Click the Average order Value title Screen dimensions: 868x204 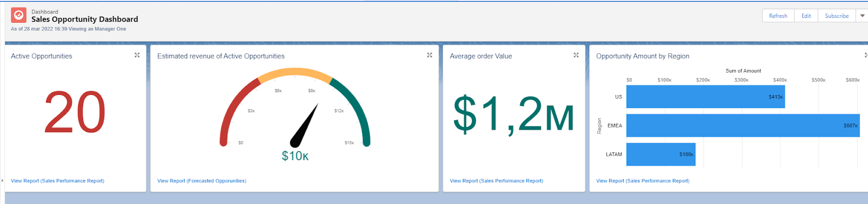481,56
